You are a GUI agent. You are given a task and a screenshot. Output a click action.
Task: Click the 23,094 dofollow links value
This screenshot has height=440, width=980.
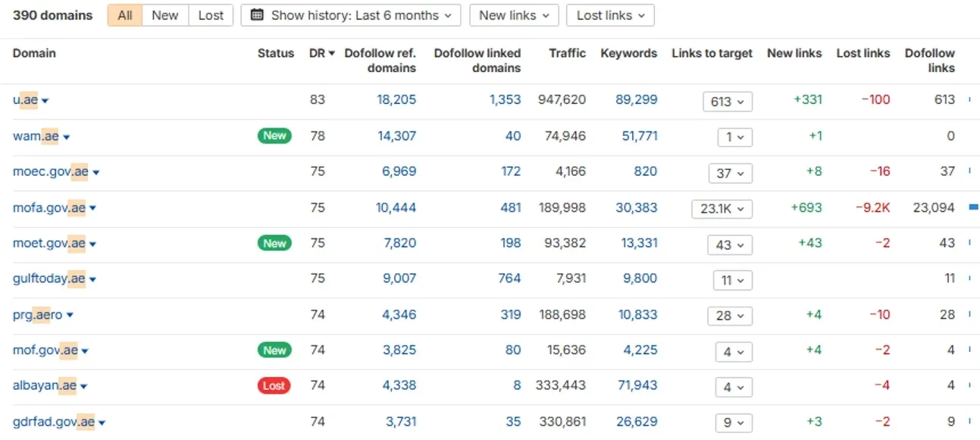[x=934, y=207]
